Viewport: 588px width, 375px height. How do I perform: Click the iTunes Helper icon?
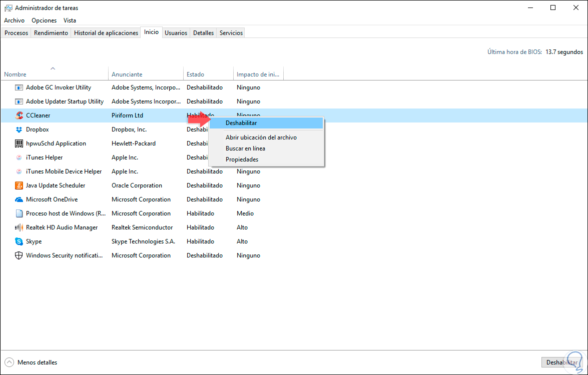pos(19,157)
